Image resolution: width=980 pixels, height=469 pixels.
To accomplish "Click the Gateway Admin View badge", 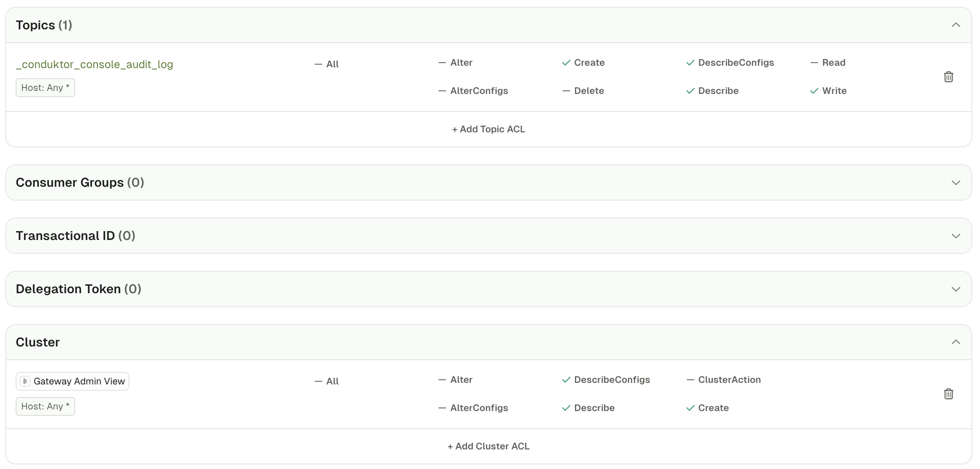I will (72, 381).
